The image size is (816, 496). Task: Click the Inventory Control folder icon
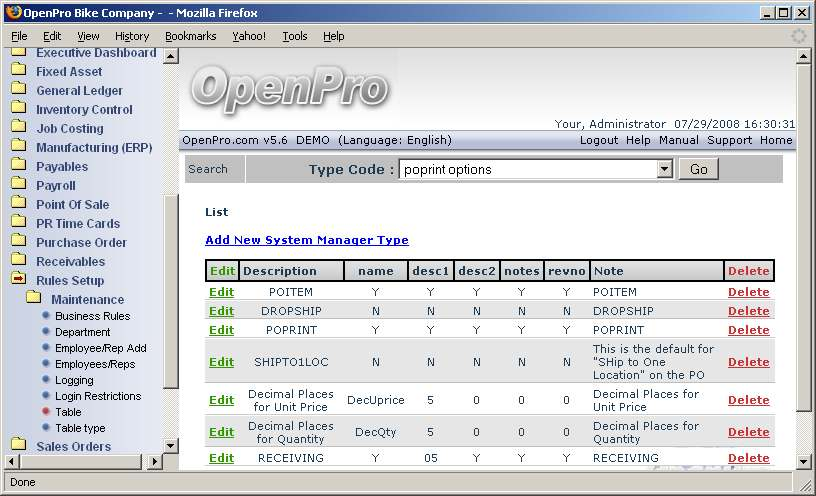coord(18,109)
